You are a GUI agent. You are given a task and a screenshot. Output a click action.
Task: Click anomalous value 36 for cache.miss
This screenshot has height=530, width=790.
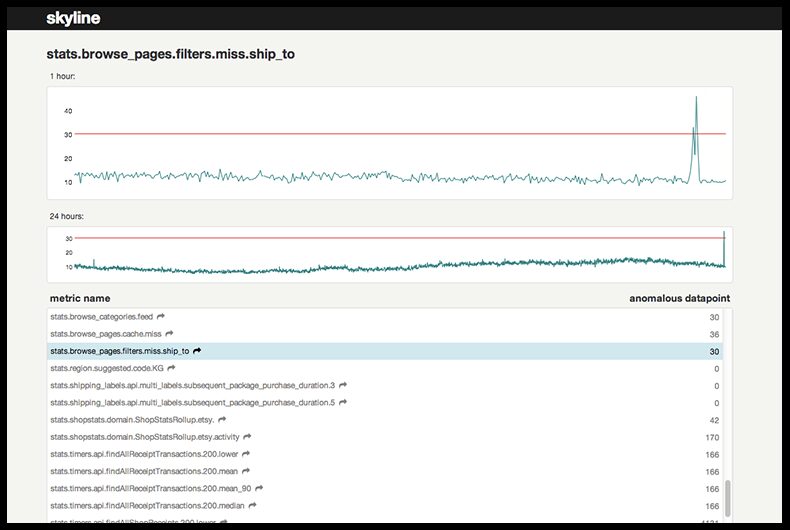pos(714,335)
